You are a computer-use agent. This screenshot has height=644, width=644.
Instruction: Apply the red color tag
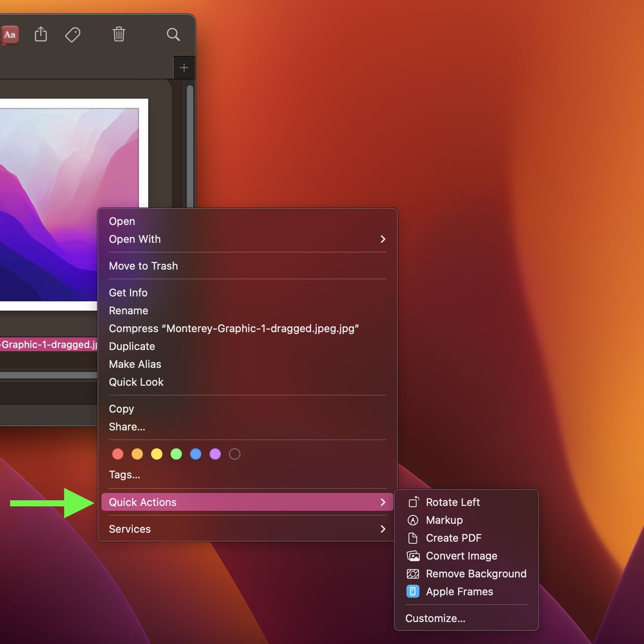[x=118, y=454]
